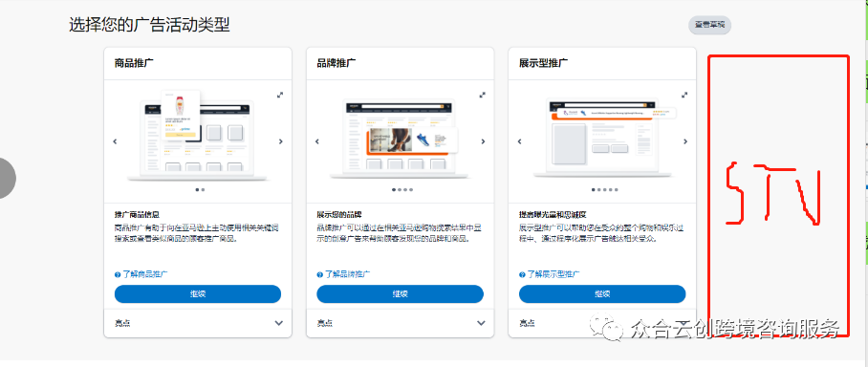Open 了解展示型推广 link

coord(553,274)
